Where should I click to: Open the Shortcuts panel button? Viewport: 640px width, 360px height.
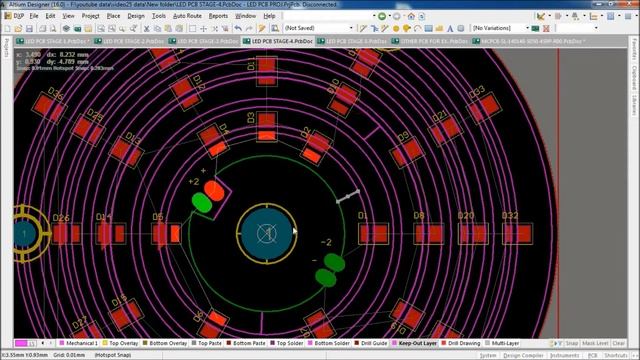coord(615,356)
